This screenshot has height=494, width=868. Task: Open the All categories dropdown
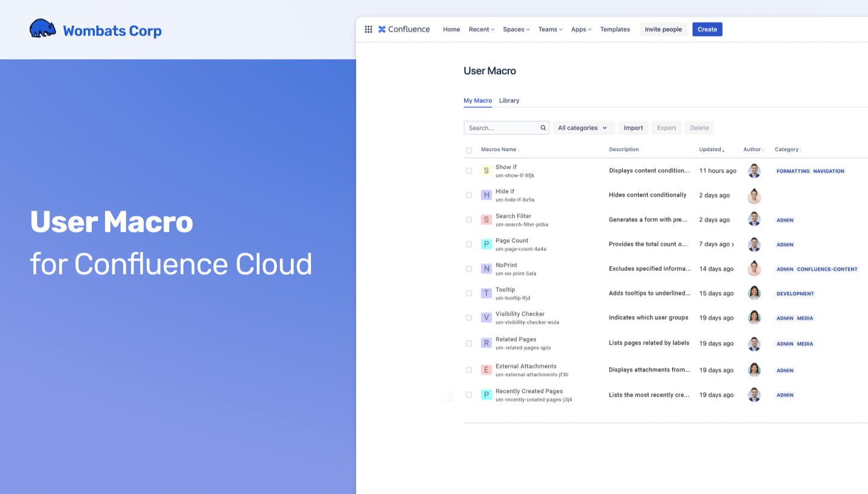click(583, 127)
